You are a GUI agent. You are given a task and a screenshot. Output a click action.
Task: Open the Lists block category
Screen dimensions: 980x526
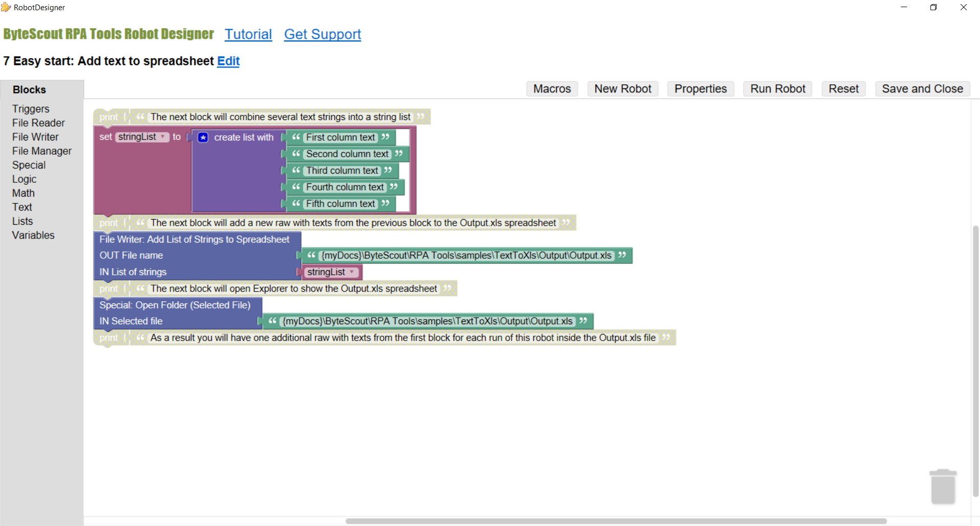(22, 221)
